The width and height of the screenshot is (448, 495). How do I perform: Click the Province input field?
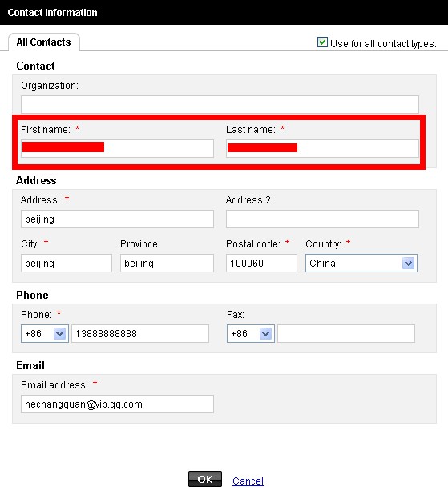[x=167, y=263]
